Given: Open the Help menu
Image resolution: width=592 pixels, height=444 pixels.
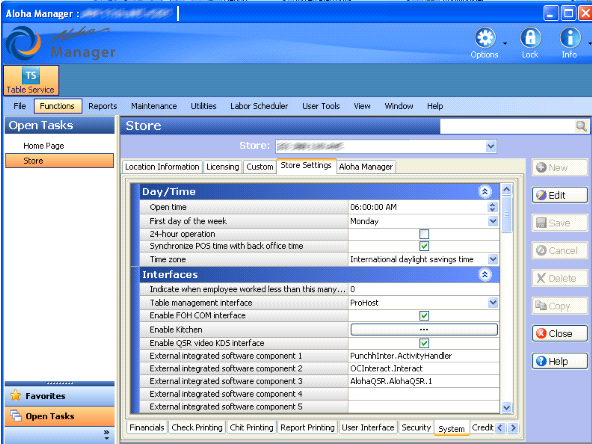Looking at the screenshot, I should (435, 106).
